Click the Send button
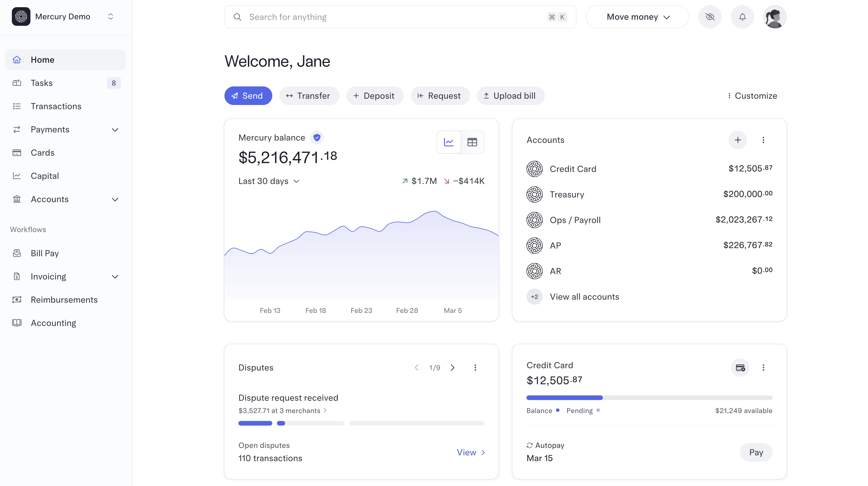This screenshot has height=486, width=868. click(x=248, y=96)
